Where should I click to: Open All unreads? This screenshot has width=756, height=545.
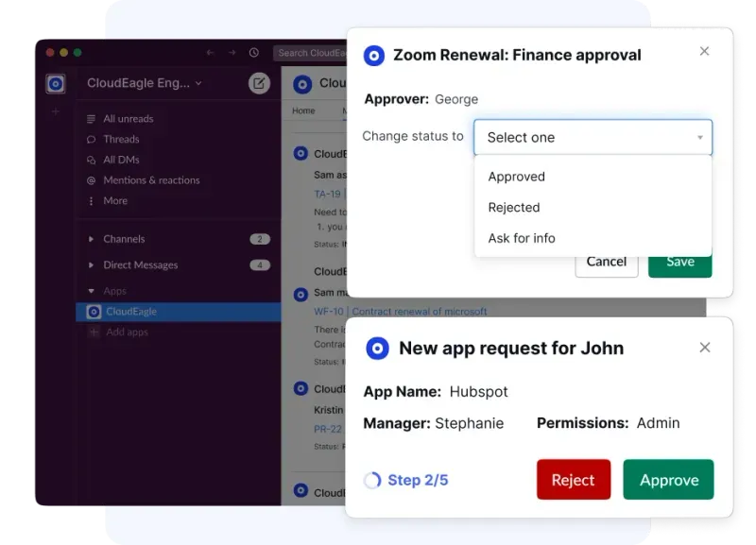[x=129, y=119]
